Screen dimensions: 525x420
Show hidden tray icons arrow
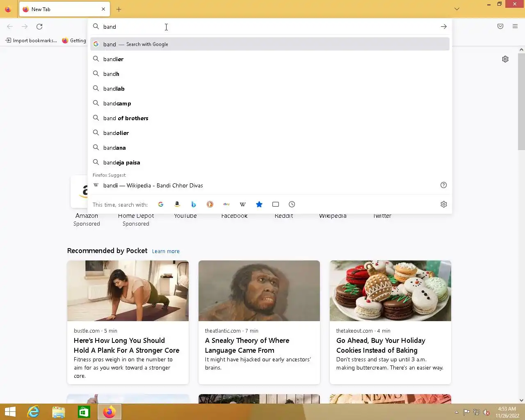(457, 412)
